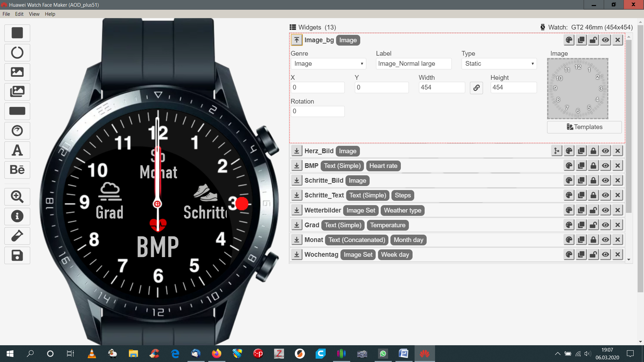
Task: Duplicate the Grad widget
Action: 581,225
